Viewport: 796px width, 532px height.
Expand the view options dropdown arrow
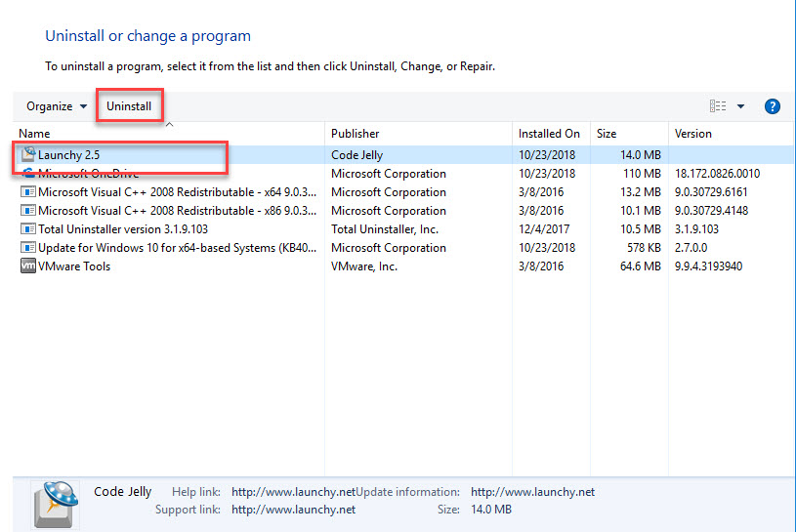point(740,106)
